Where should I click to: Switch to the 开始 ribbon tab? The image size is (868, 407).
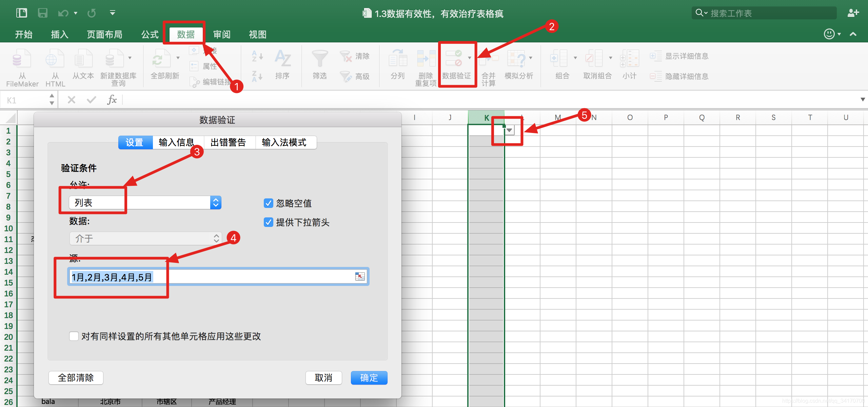tap(24, 34)
